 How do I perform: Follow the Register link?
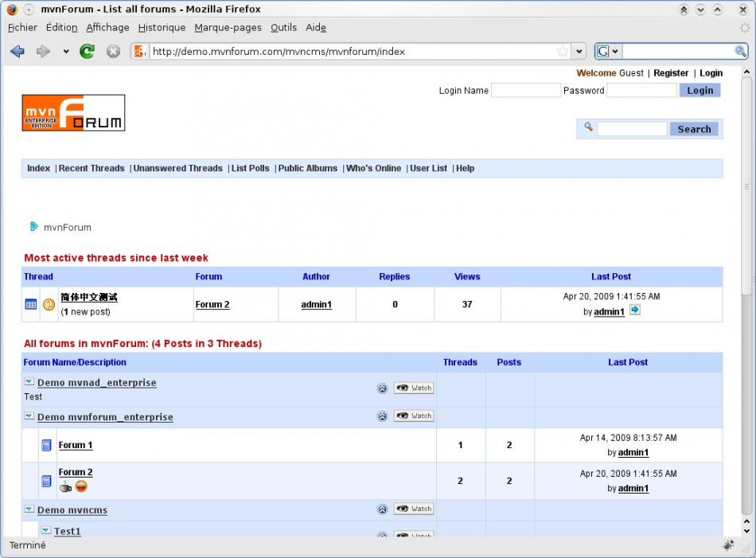point(671,72)
